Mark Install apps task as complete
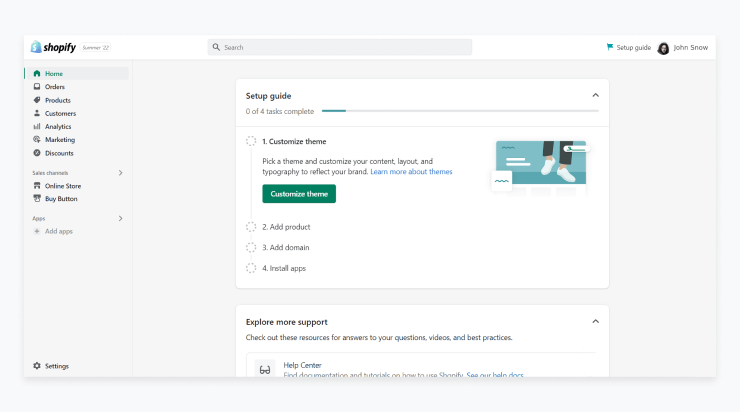Image resolution: width=740 pixels, height=412 pixels. 251,268
